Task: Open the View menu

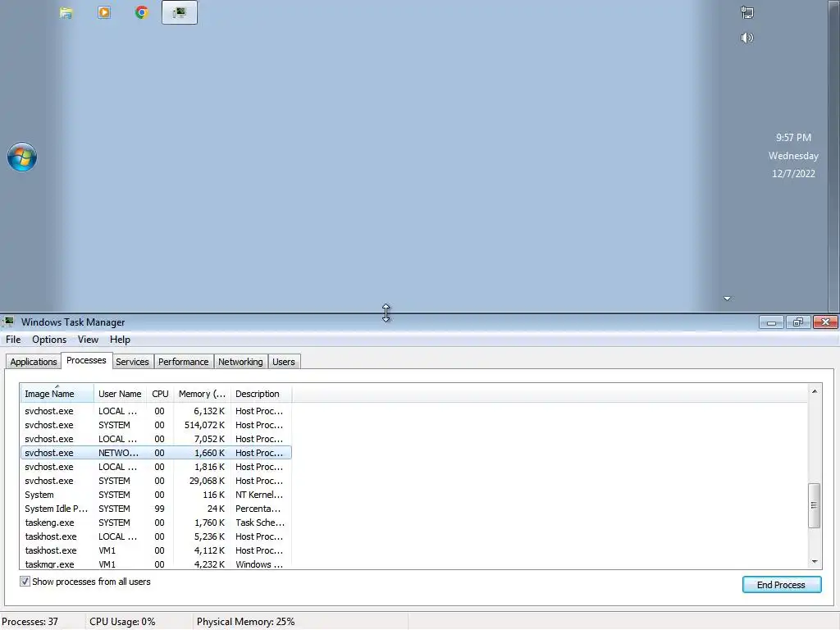Action: (x=88, y=340)
